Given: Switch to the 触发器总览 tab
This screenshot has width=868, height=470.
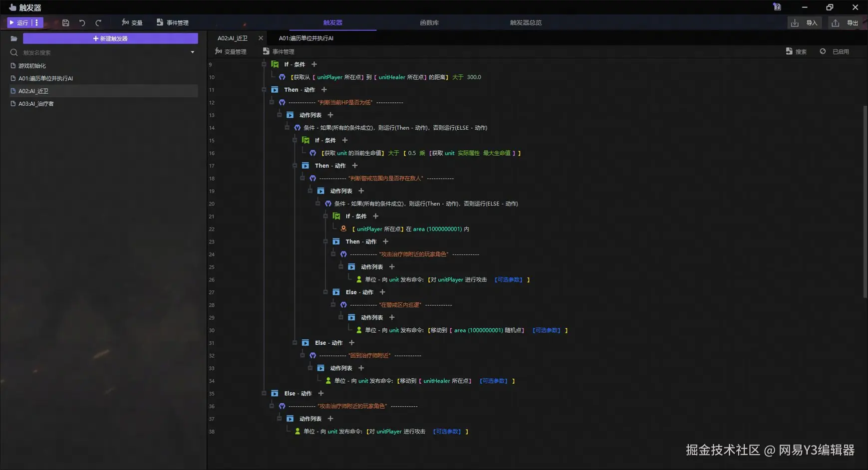Looking at the screenshot, I should (526, 22).
